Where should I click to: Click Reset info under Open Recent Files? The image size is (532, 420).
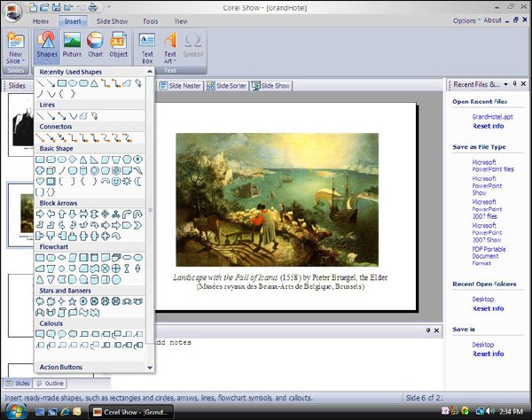(x=489, y=126)
